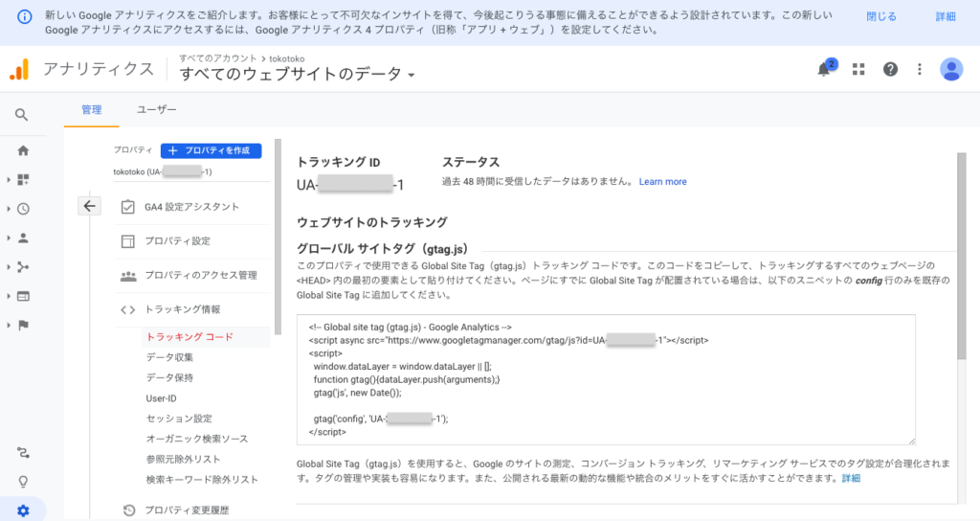980x521 pixels.
Task: Open プロパティ変更履歴
Action: click(187, 510)
